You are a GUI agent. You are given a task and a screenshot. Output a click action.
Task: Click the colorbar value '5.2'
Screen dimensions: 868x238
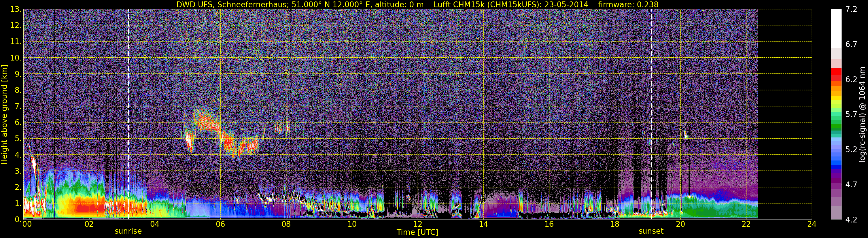coord(851,150)
